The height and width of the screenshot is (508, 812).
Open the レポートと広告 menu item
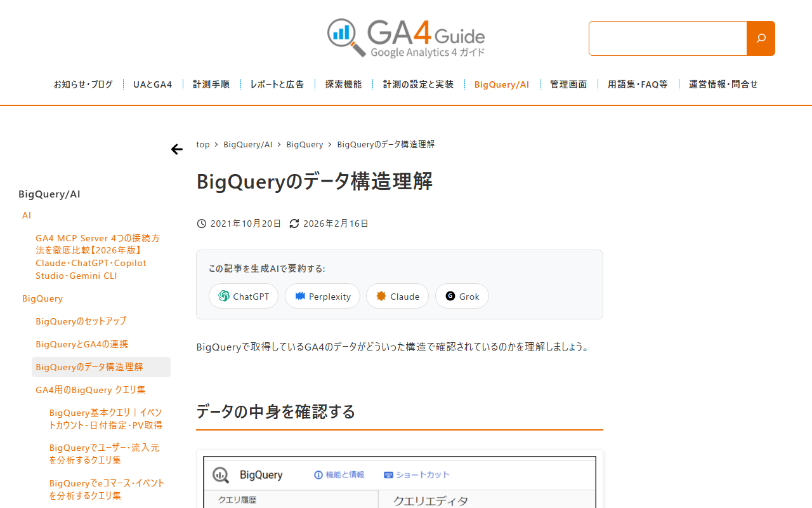[x=277, y=84]
